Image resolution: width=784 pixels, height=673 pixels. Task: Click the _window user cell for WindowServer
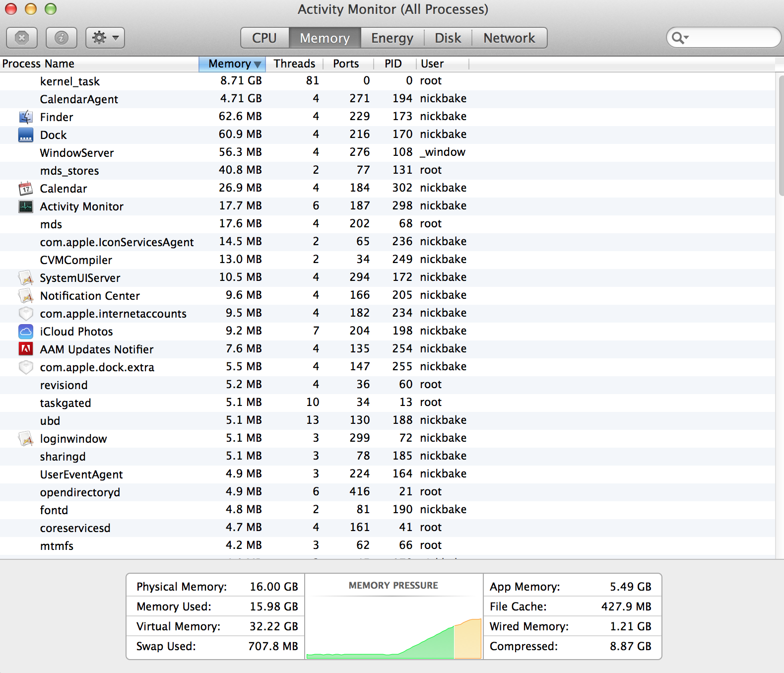(x=443, y=152)
